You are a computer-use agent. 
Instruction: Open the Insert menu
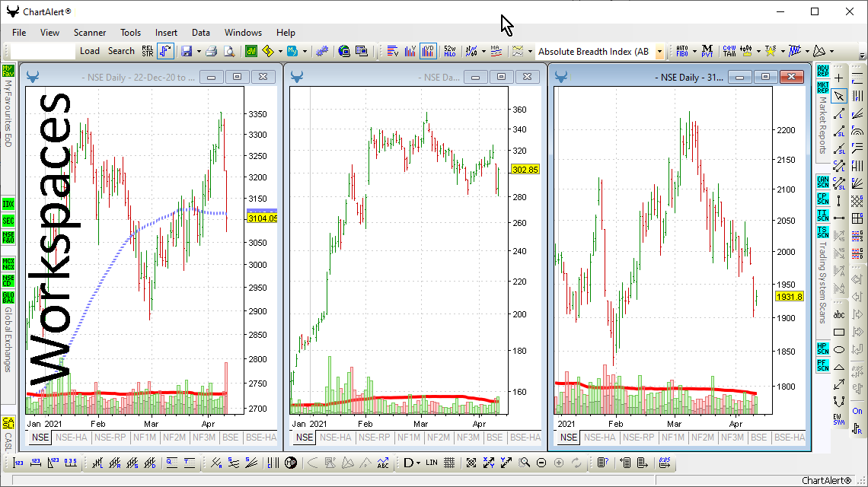point(166,33)
